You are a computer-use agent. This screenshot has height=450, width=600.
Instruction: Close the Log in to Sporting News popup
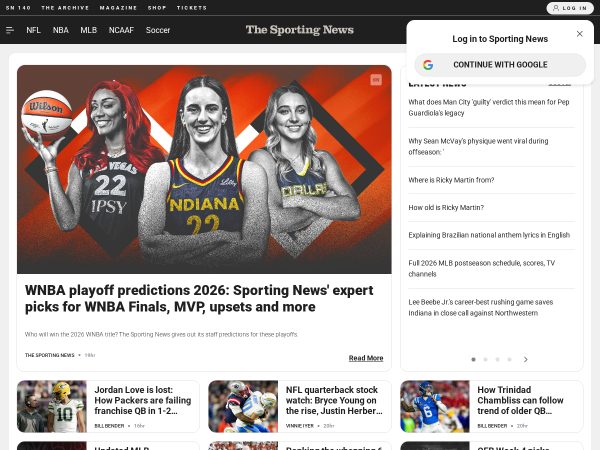[580, 34]
